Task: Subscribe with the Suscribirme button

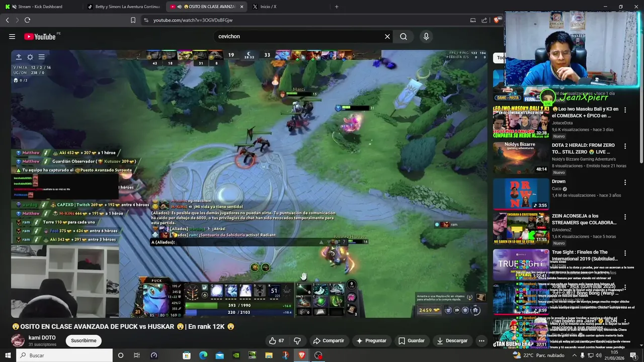Action: coord(84,340)
